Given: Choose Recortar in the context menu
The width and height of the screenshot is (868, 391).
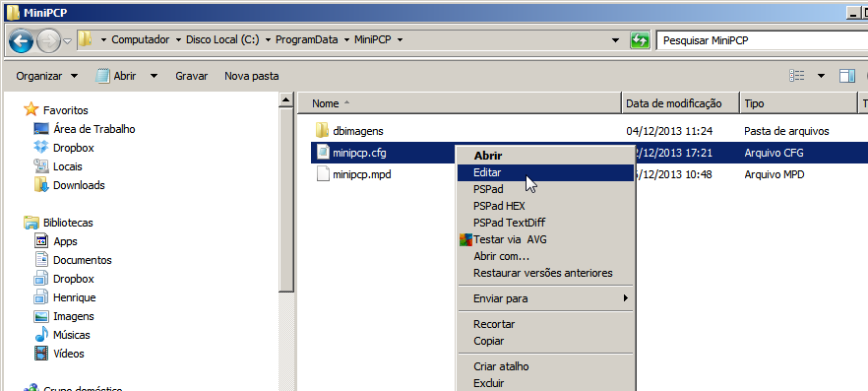Looking at the screenshot, I should [x=545, y=324].
